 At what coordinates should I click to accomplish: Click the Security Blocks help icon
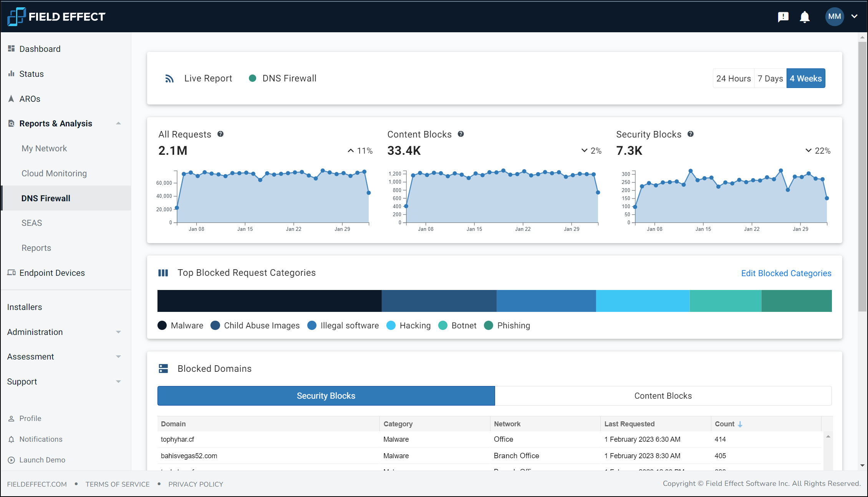click(x=691, y=134)
